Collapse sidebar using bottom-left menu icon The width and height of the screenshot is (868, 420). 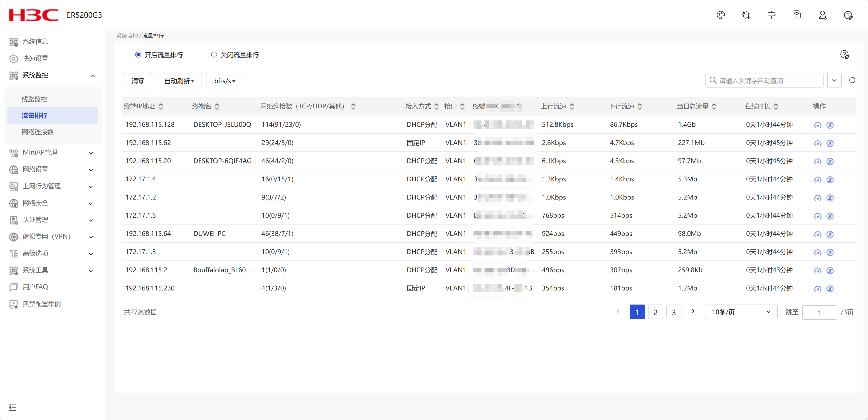(x=13, y=407)
